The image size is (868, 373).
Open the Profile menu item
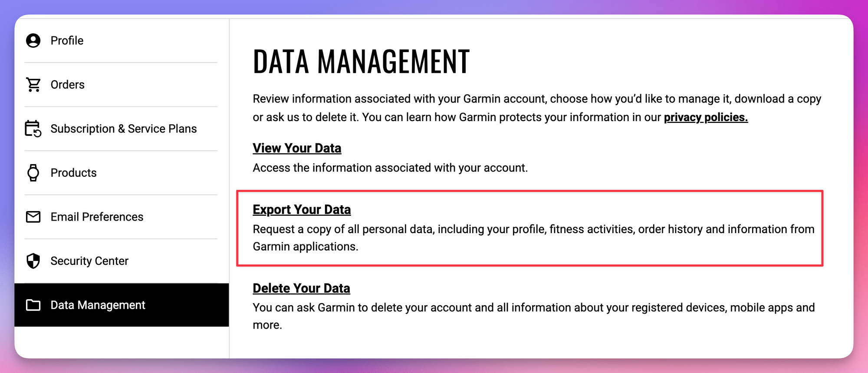click(x=67, y=40)
